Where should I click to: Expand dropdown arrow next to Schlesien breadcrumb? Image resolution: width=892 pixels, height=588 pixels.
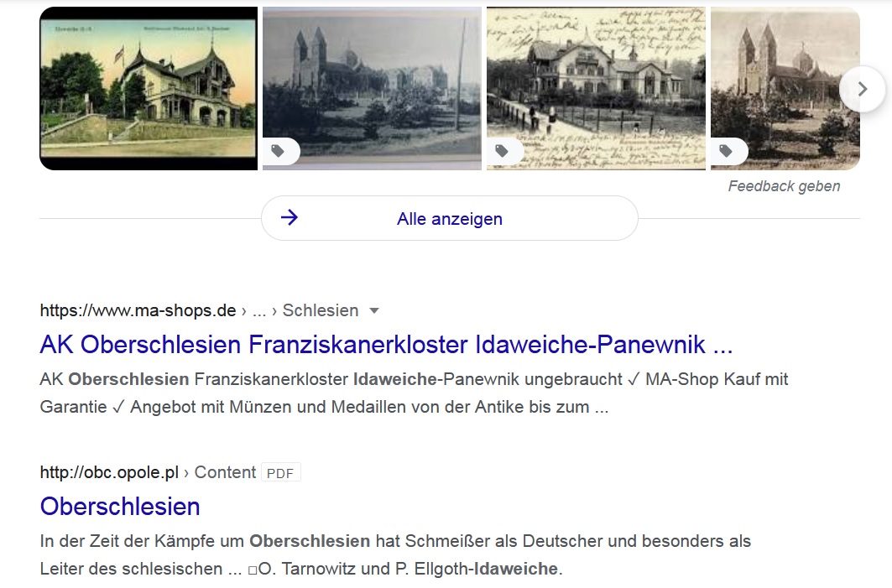[373, 311]
